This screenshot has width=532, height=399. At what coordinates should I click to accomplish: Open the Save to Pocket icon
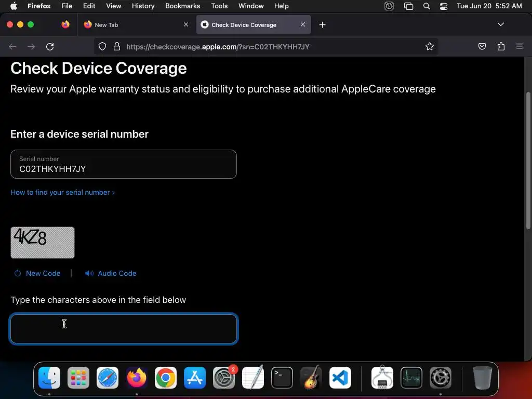pos(482,46)
